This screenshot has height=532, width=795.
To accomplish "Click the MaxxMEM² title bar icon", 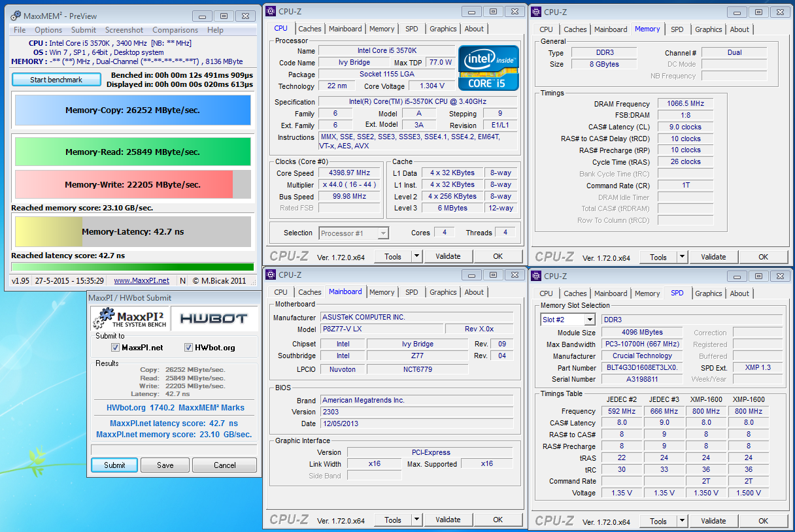I will coord(15,16).
